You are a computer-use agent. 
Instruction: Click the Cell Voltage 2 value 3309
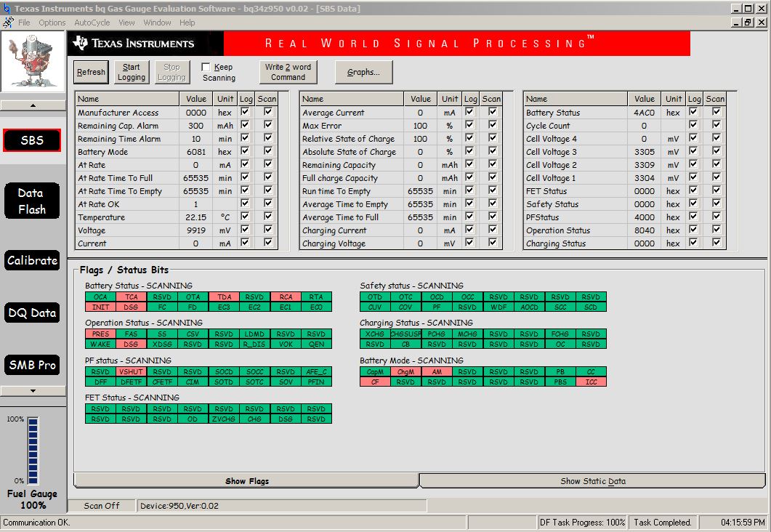(644, 165)
